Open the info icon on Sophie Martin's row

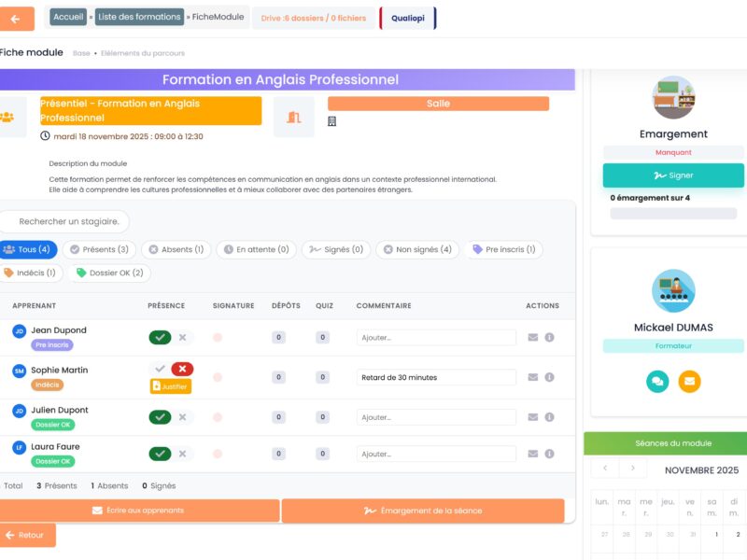pyautogui.click(x=549, y=376)
